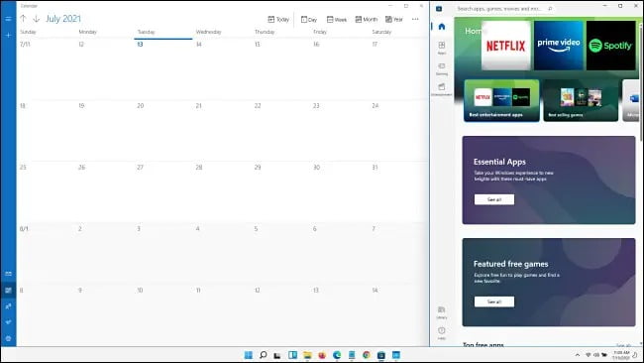Select July 21 in the calendar grid

[222, 130]
